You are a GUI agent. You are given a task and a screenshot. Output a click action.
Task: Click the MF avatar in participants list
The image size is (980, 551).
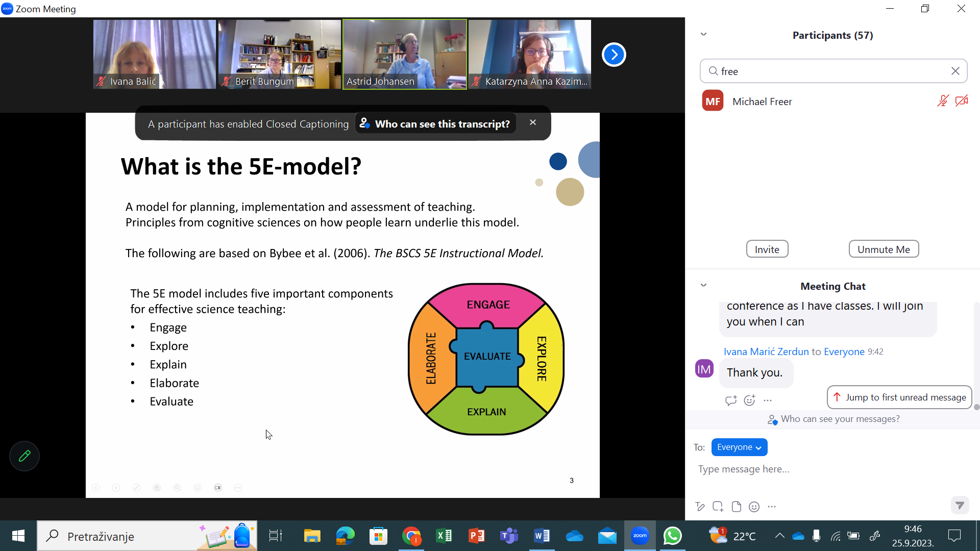pyautogui.click(x=713, y=101)
